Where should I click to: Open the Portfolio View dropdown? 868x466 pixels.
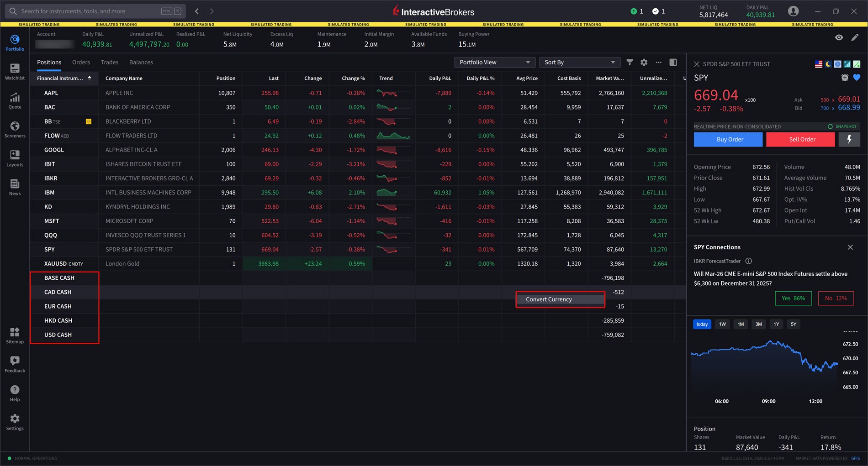pyautogui.click(x=494, y=62)
